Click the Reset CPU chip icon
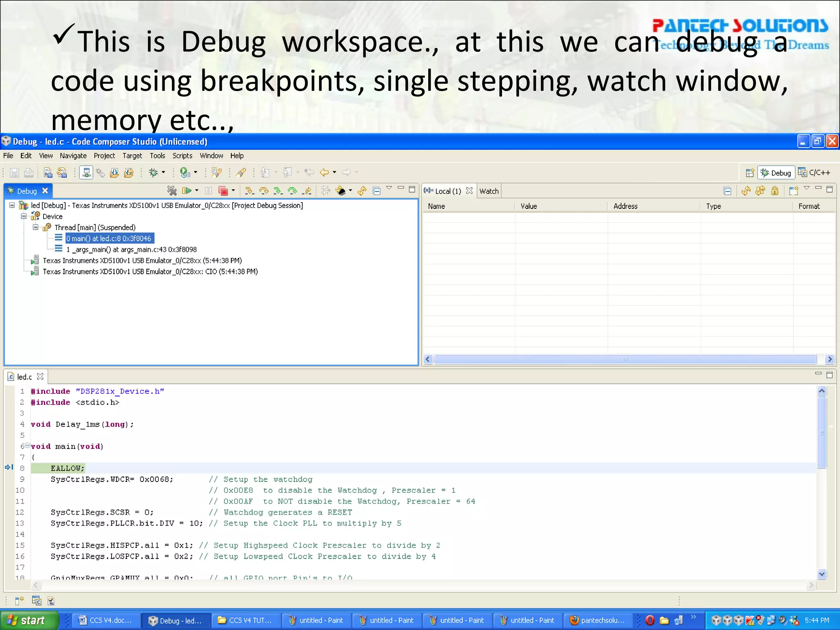This screenshot has height=630, width=840. 340,191
